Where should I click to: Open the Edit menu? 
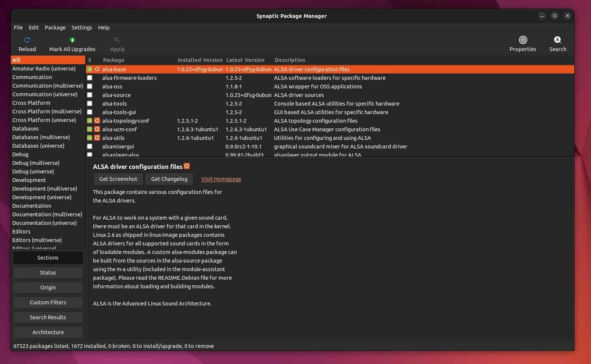(34, 28)
